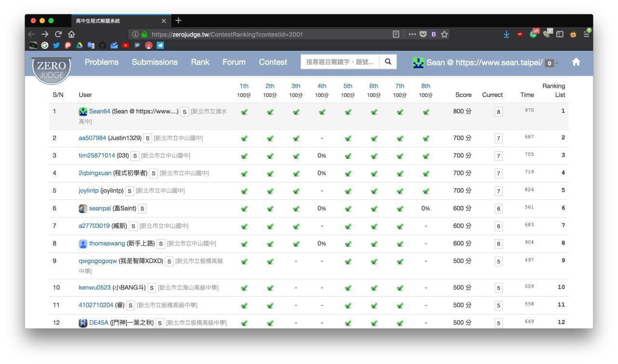Viewport: 618px width, 364px height.
Task: Open the Forum menu item
Action: point(234,62)
